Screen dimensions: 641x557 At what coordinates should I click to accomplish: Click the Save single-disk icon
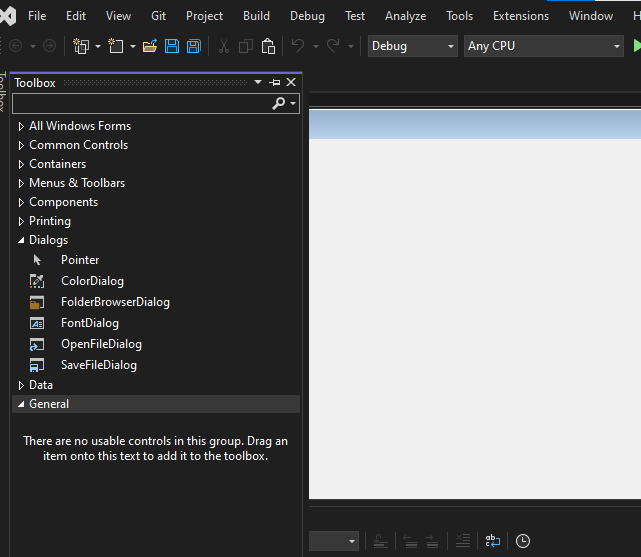click(172, 46)
